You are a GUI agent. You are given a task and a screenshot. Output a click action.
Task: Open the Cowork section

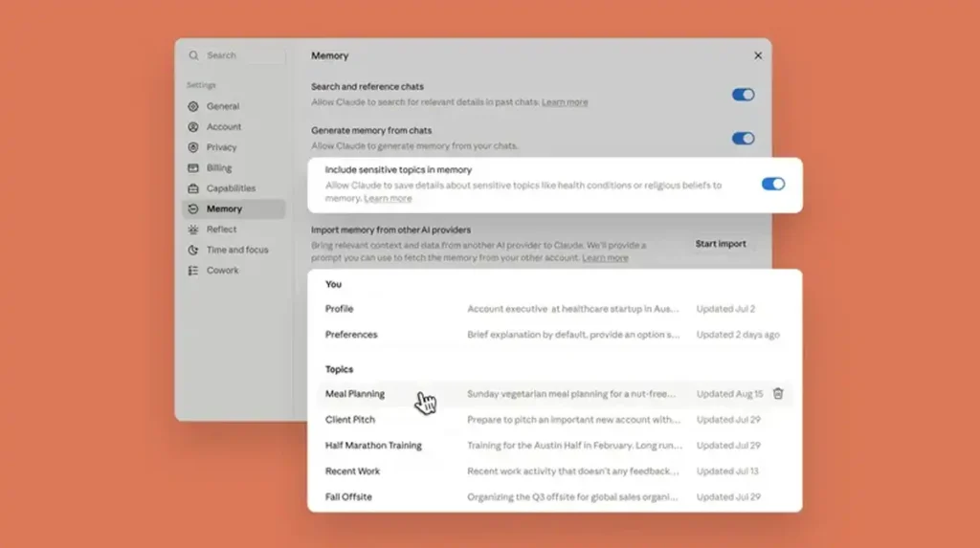tap(234, 271)
